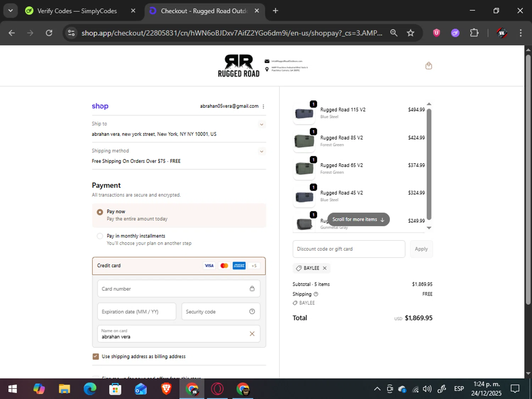Click the Rugged Road store logo
Screen dimensions: 532x399
(x=239, y=66)
